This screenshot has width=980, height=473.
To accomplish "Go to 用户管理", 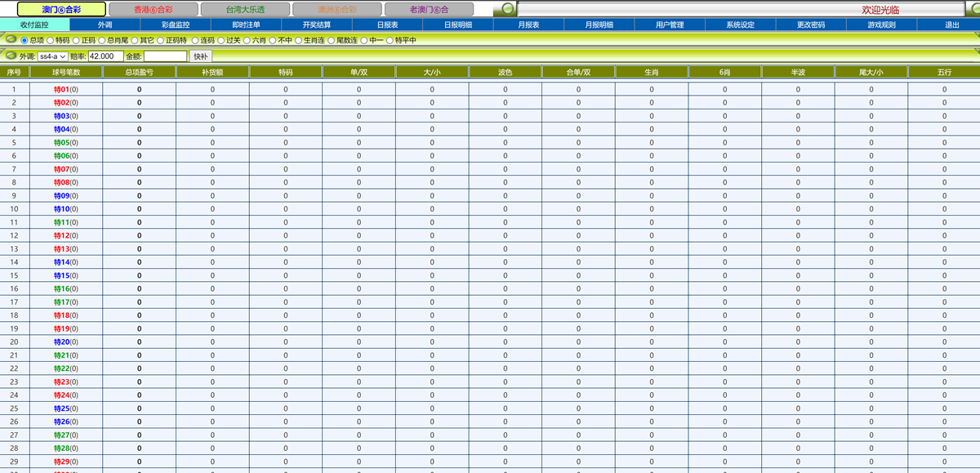I will coord(670,25).
